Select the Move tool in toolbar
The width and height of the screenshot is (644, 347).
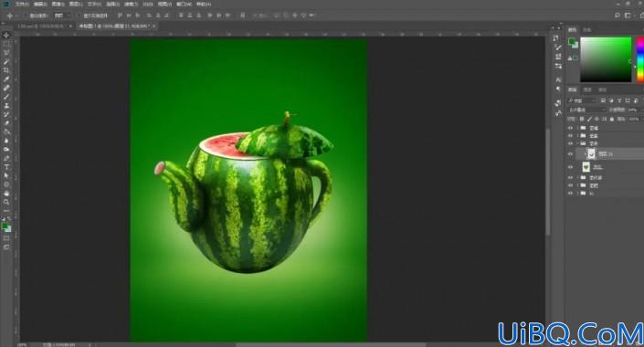click(x=6, y=36)
